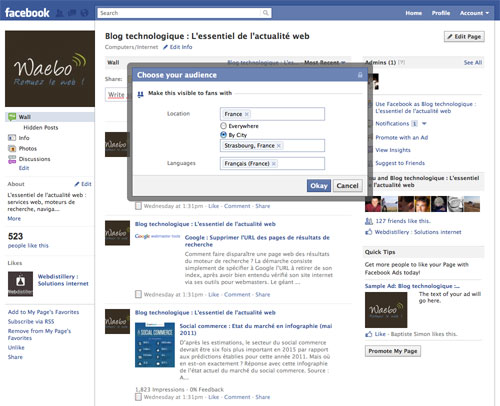Select the By City radio option
The width and height of the screenshot is (500, 406).
223,135
